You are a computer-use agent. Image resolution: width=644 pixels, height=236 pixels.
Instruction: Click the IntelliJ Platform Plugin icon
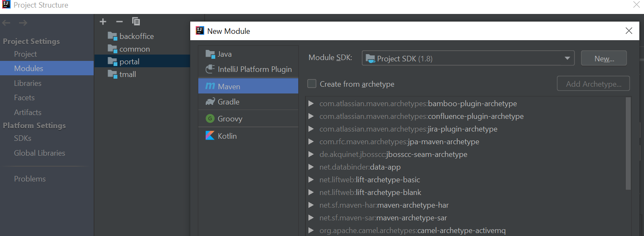pos(210,69)
